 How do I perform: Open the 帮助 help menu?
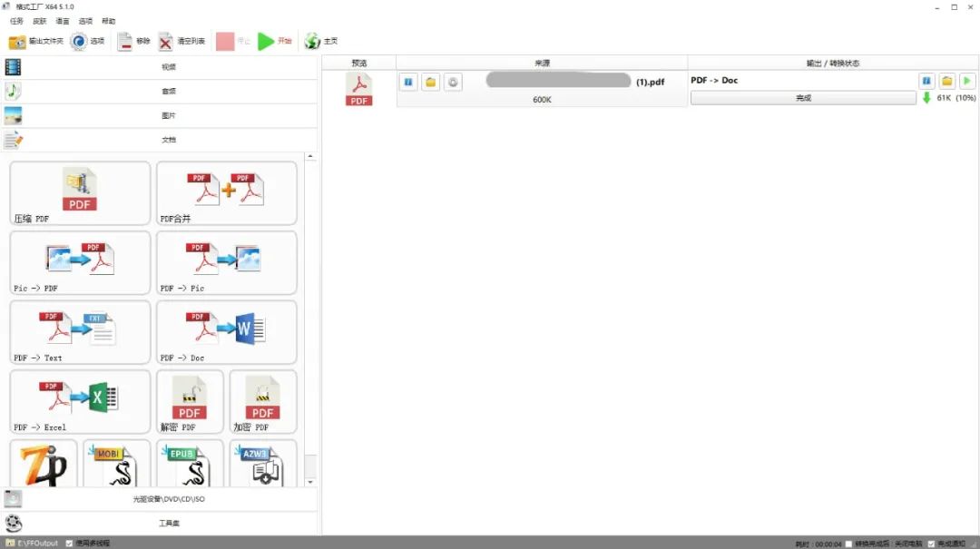(x=109, y=21)
